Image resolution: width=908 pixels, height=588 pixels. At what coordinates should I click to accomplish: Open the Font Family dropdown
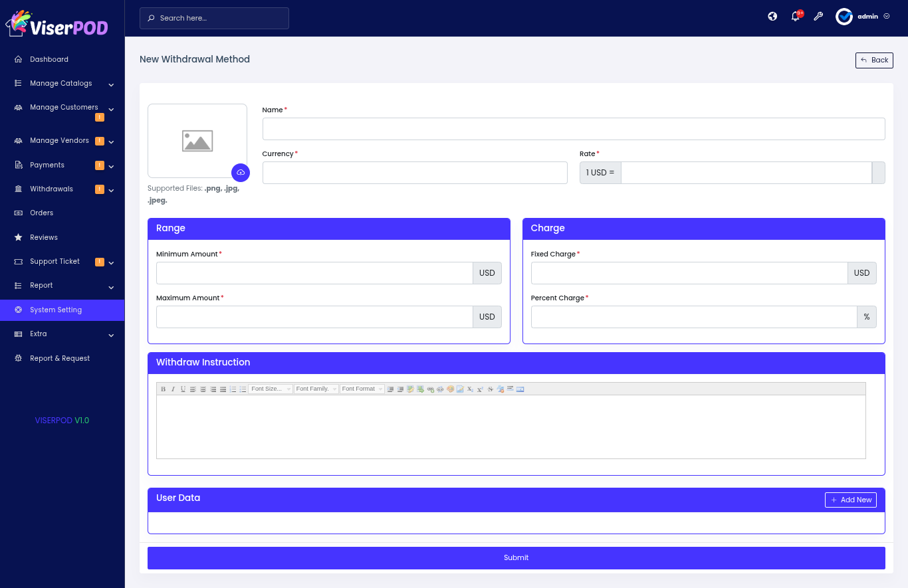point(316,389)
